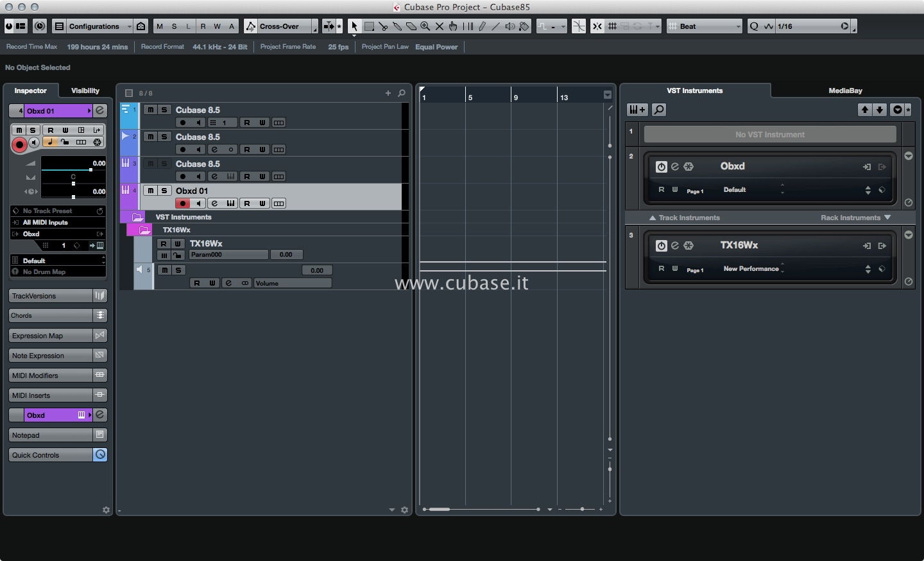
Task: Click the No VST Instrument slot
Action: 770,134
